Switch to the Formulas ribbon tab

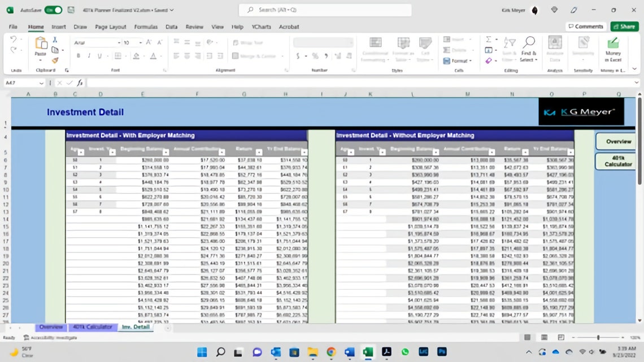(x=146, y=27)
